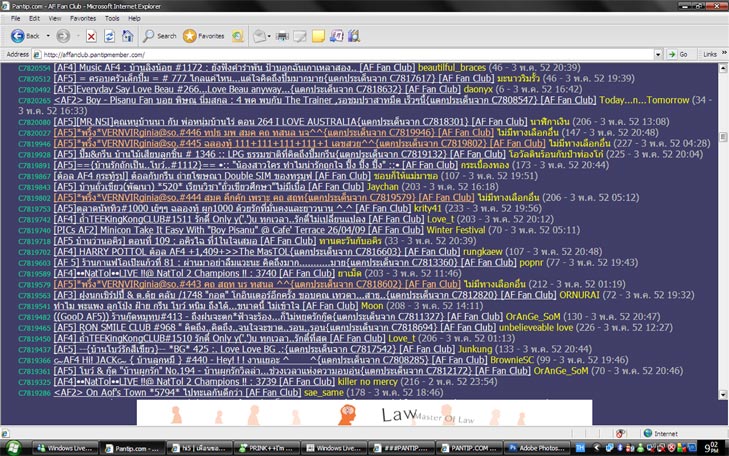Screen dimensions: 729x456
Task: Open the address bar URL dropdown
Action: pos(658,55)
